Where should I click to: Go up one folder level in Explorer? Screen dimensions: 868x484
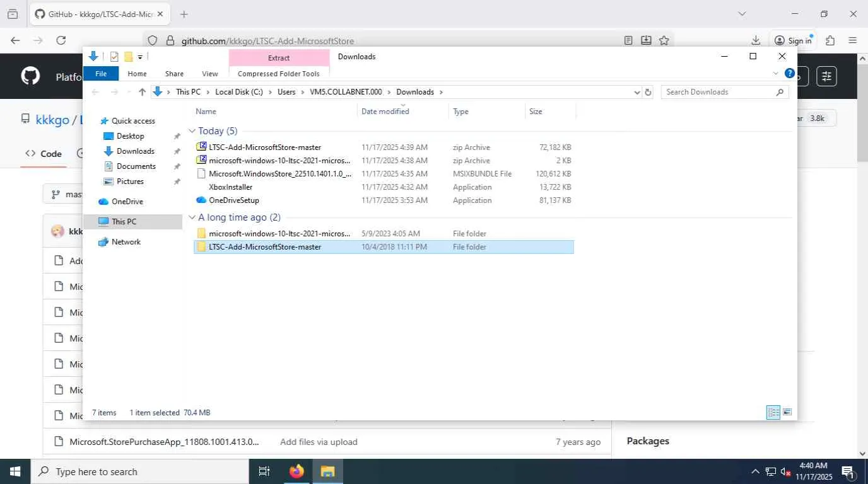coord(142,92)
